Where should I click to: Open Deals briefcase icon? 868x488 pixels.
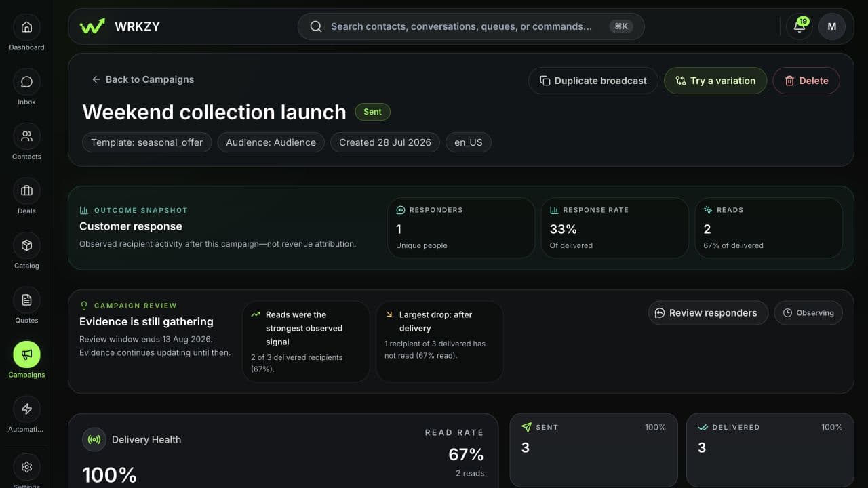pos(26,191)
